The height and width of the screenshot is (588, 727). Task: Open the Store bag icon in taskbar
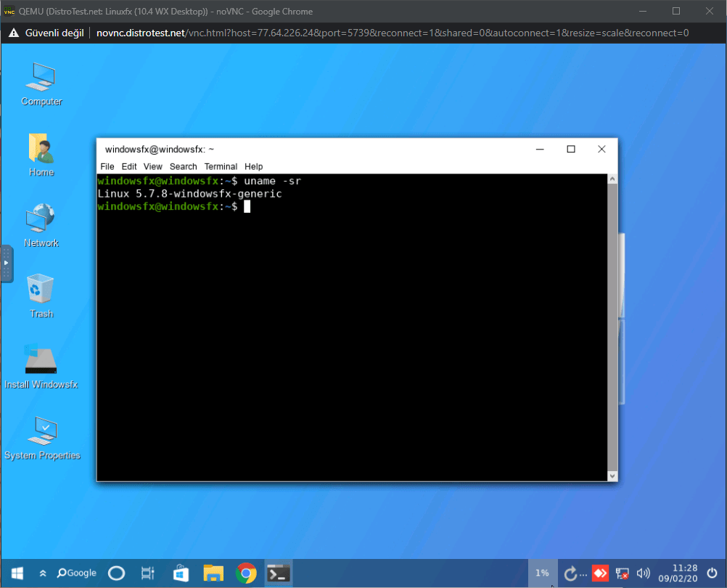[x=181, y=573]
